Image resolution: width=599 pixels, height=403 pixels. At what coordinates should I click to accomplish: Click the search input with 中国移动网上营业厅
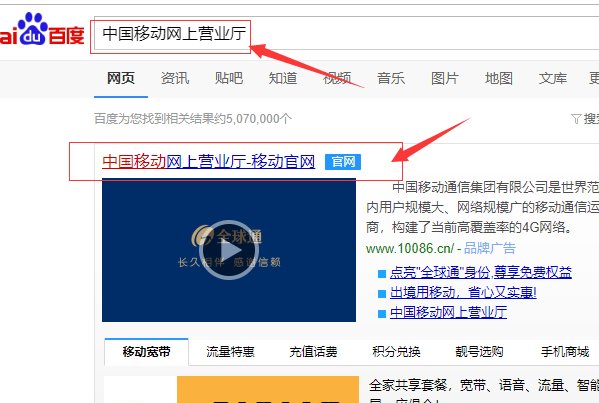tap(346, 33)
